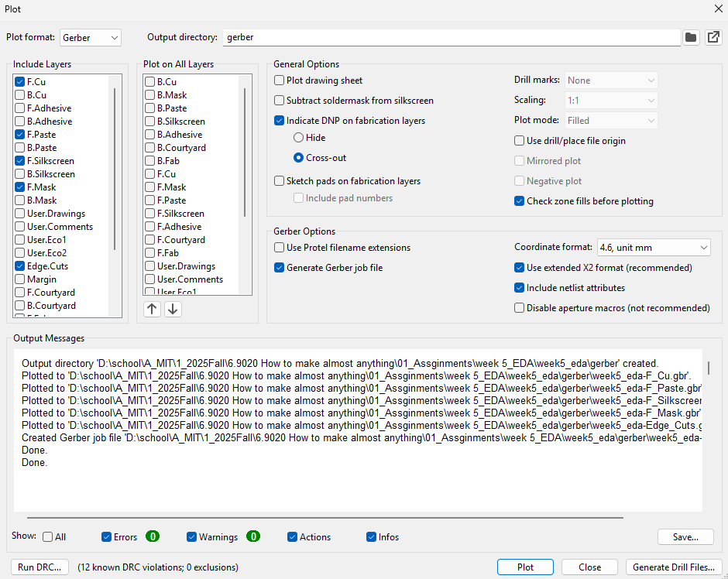Expand the Coordinate format dropdown
The height and width of the screenshot is (579, 728).
(x=653, y=248)
